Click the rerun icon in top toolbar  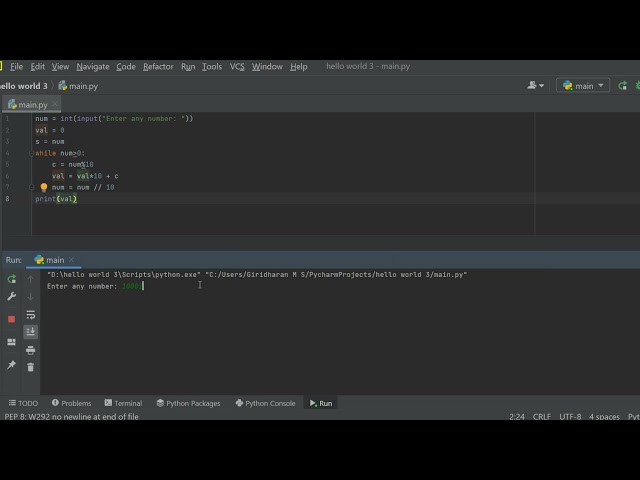[622, 86]
